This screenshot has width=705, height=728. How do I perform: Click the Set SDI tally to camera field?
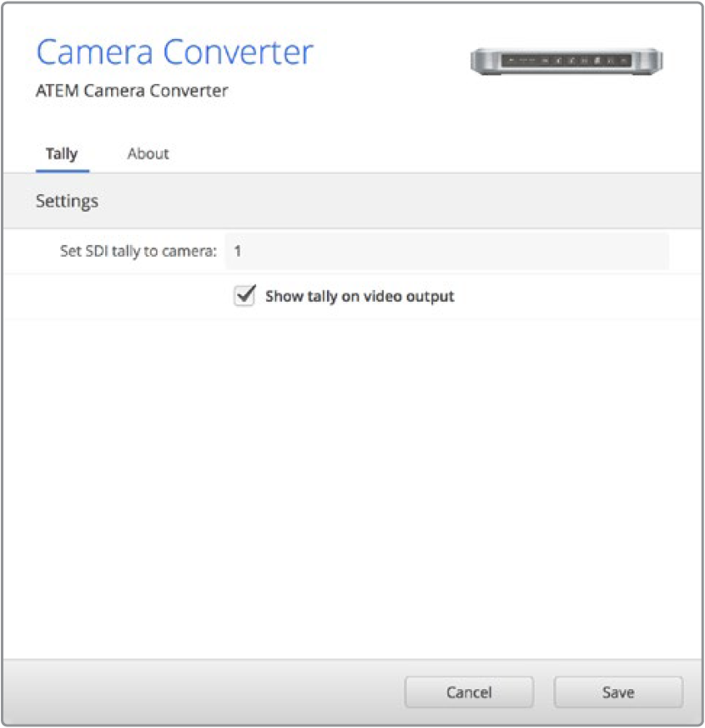tap(447, 251)
